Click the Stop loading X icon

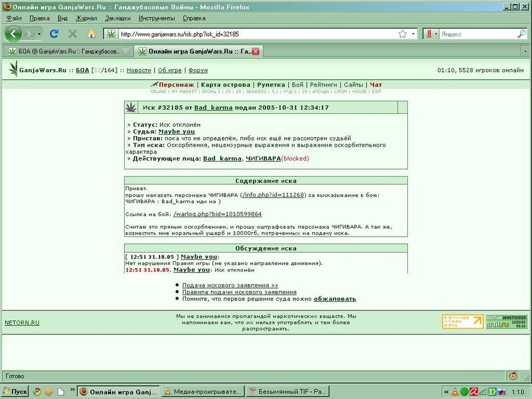click(72, 34)
